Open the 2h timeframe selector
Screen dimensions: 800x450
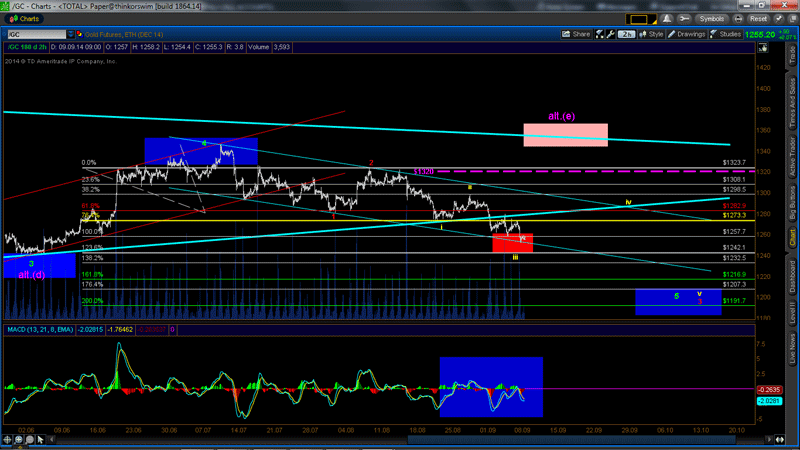coord(626,34)
